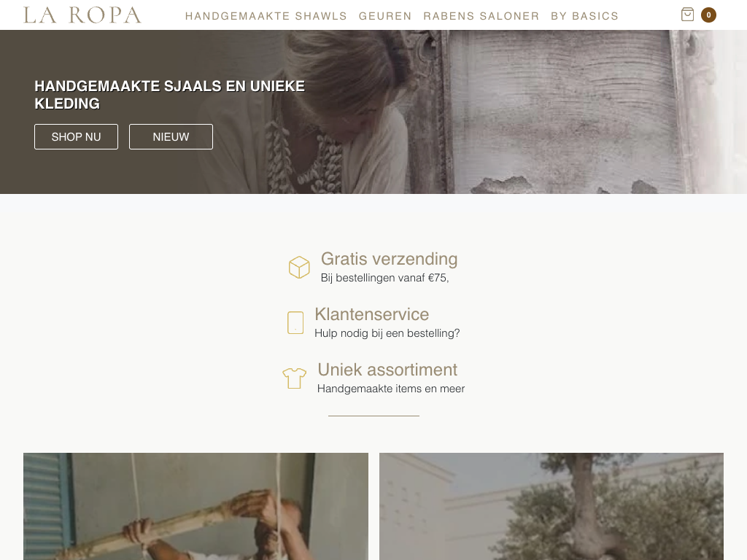This screenshot has height=560, width=747.
Task: Open the shopping cart icon
Action: click(687, 15)
